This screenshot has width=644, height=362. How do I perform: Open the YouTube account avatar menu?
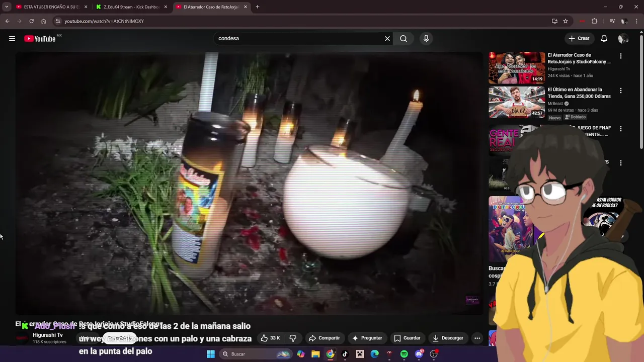[x=623, y=38]
